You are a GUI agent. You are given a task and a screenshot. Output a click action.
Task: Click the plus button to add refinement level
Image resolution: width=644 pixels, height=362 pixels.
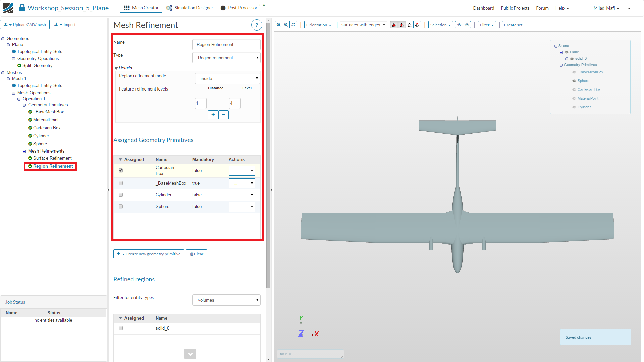pyautogui.click(x=213, y=115)
